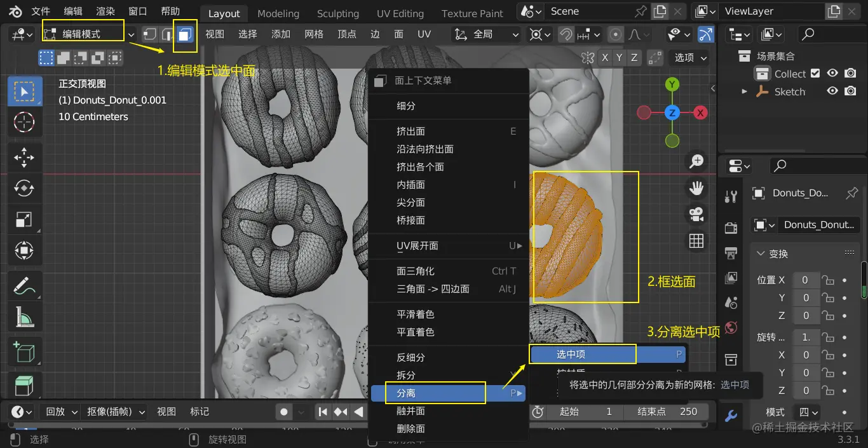Open Modifier wrench properties tab
Viewport: 868px width, 448px height.
[x=731, y=416]
